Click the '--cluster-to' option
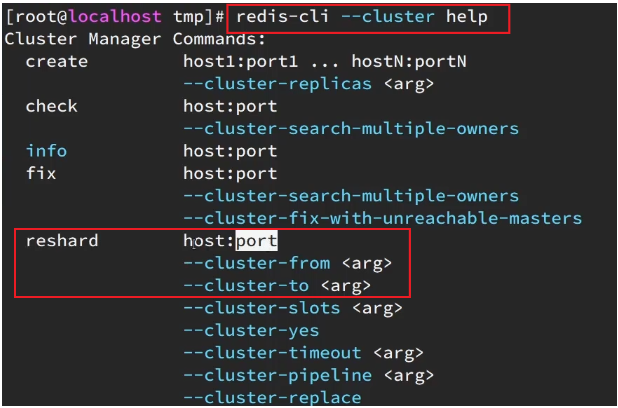The image size is (618, 408). [x=246, y=285]
